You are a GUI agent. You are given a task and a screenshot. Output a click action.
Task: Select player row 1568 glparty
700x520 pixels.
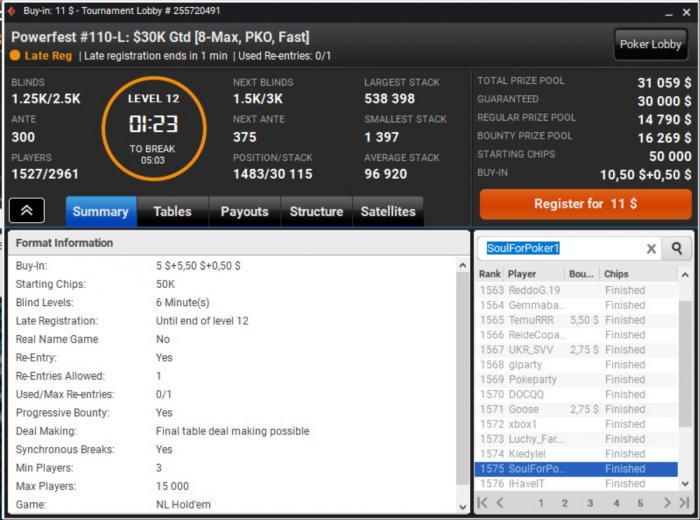[x=577, y=365]
